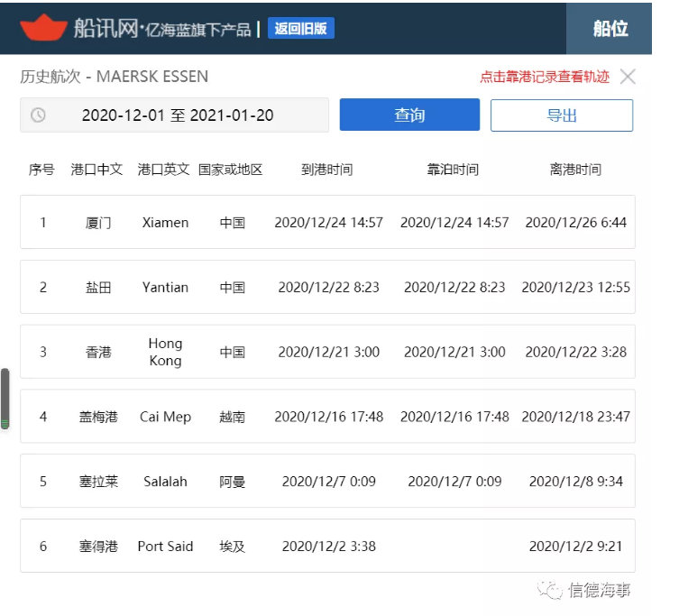This screenshot has height=616, width=679.
Task: Click the 离港时间 column header
Action: (575, 170)
